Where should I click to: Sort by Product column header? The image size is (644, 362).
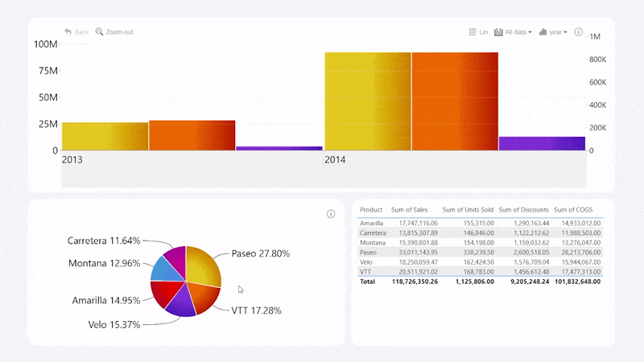click(371, 210)
